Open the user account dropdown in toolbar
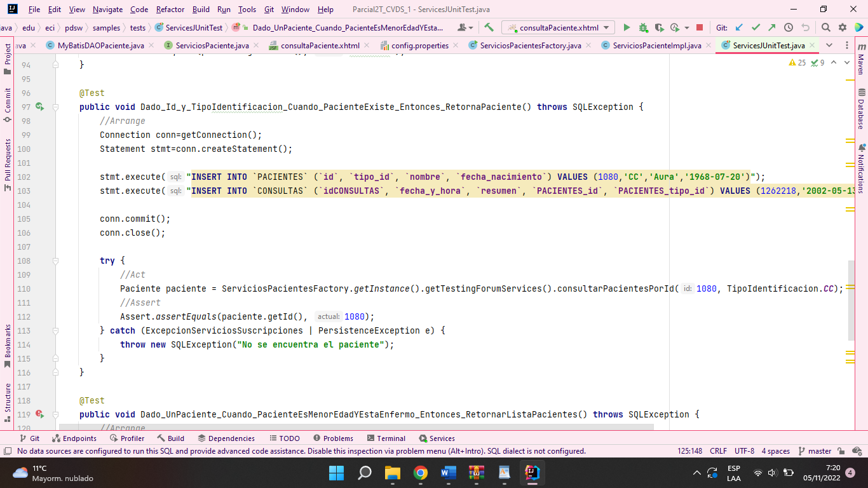The image size is (868, 488). click(x=465, y=27)
